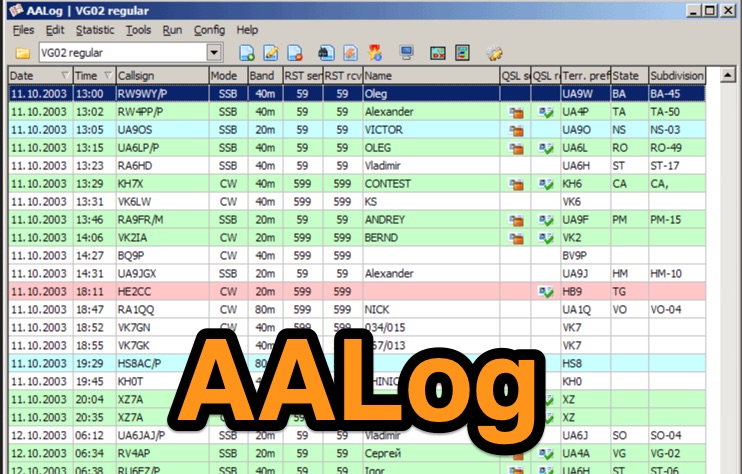The height and width of the screenshot is (474, 742).
Task: Click the subdivision cell PM-15
Action: point(677,219)
